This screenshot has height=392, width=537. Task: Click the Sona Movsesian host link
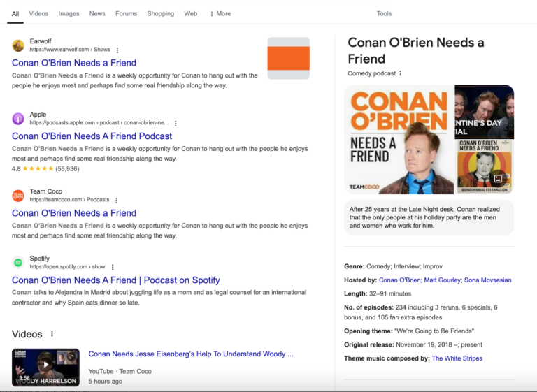tap(487, 280)
